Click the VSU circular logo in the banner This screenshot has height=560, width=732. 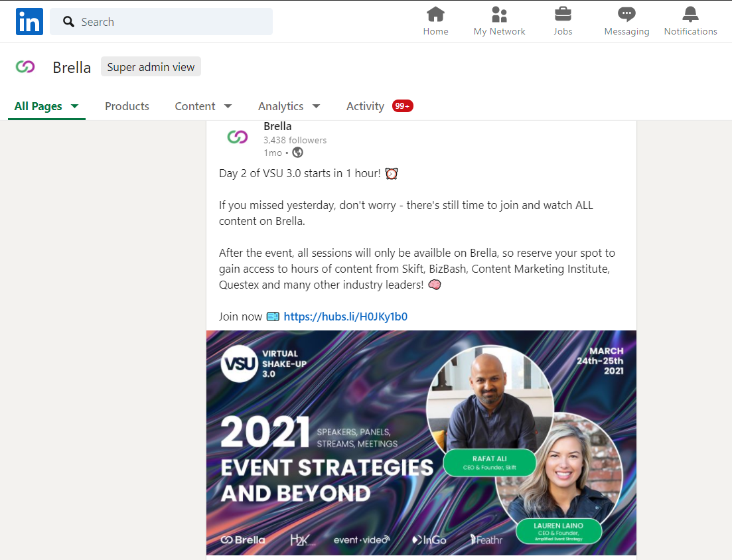coord(240,364)
